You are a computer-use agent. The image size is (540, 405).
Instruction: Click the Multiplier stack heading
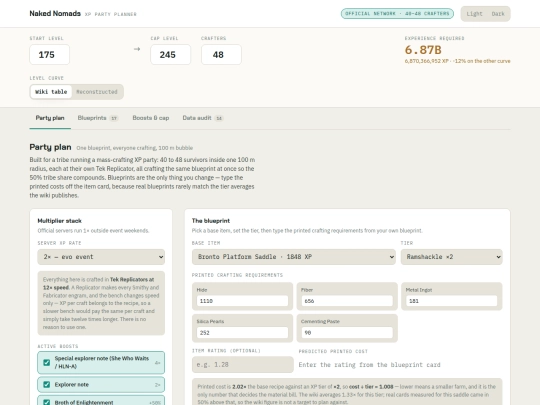(60, 221)
